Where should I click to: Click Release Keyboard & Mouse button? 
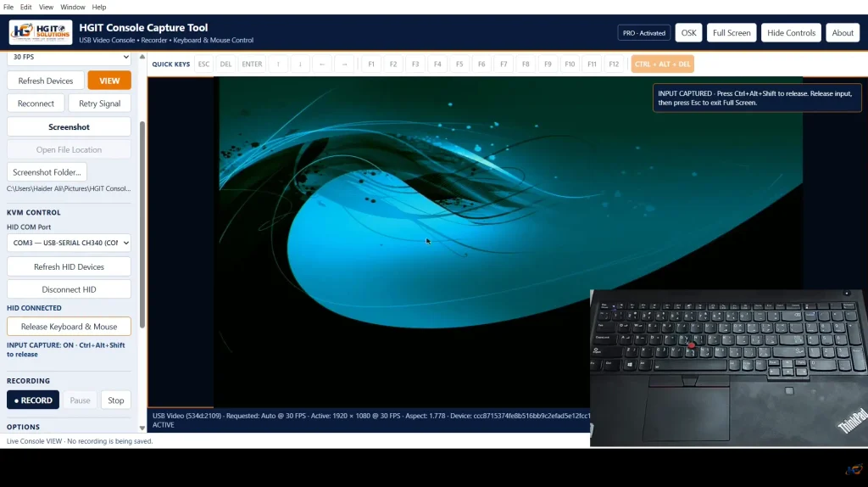[x=70, y=327]
